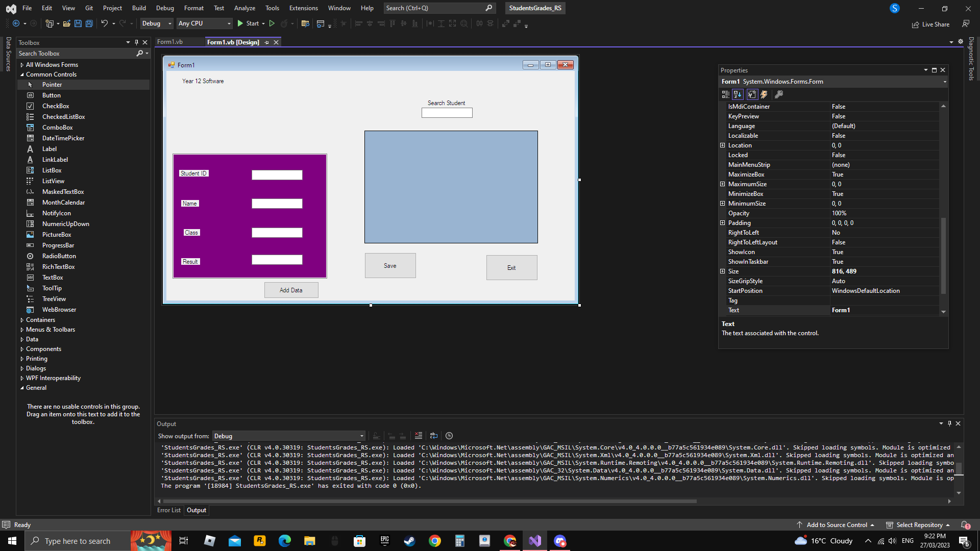Viewport: 980px width, 551px height.
Task: Switch to Events view in Properties panel
Action: pos(764,94)
